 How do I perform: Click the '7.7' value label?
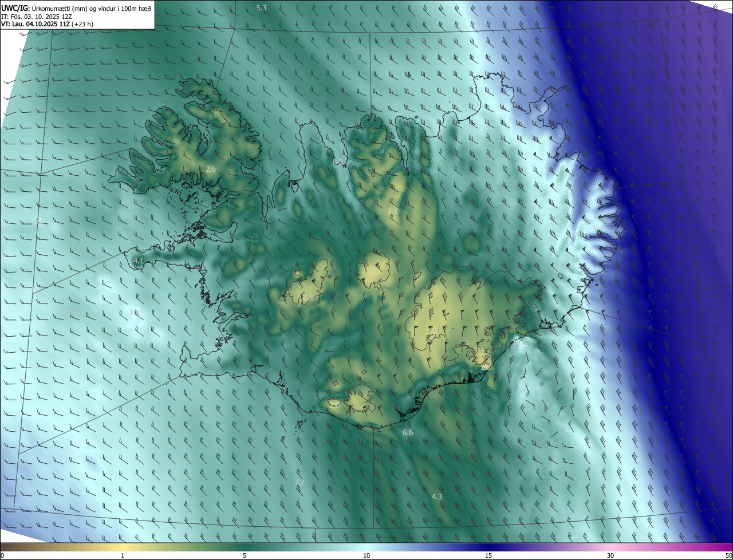[x=299, y=482]
